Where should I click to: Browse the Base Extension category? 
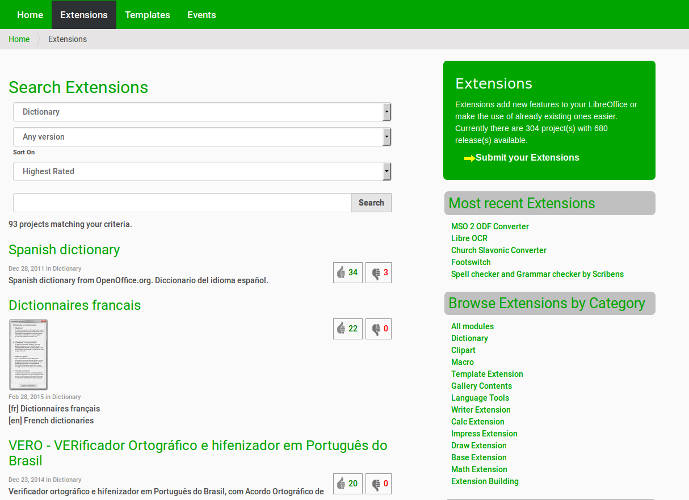pos(479,457)
